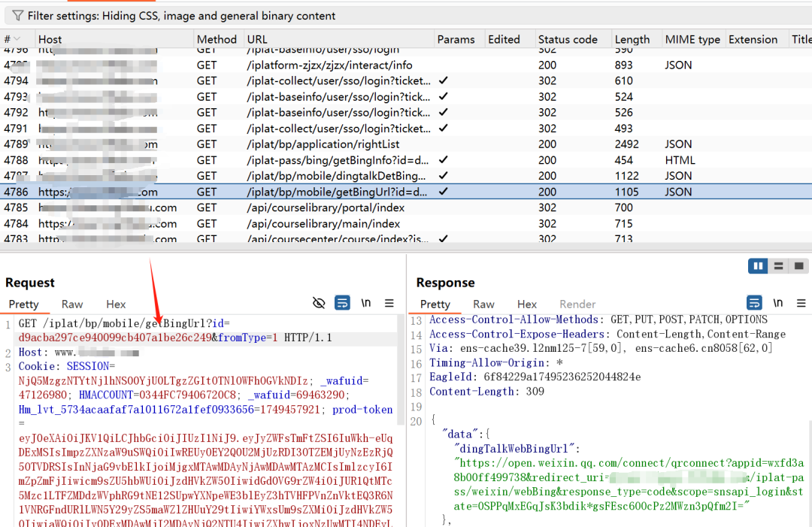Select history row 4789 rightList request
Viewport: 812px width, 527px height.
pyautogui.click(x=406, y=144)
